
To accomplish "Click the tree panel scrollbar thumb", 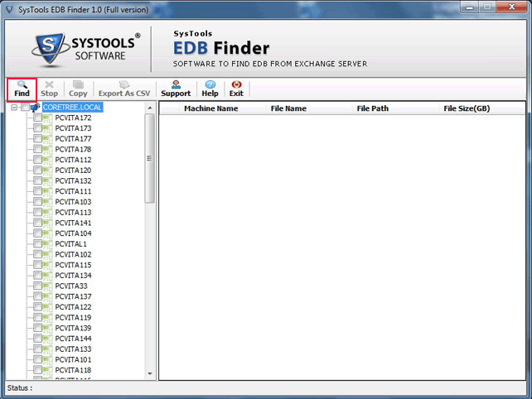I will (x=150, y=158).
